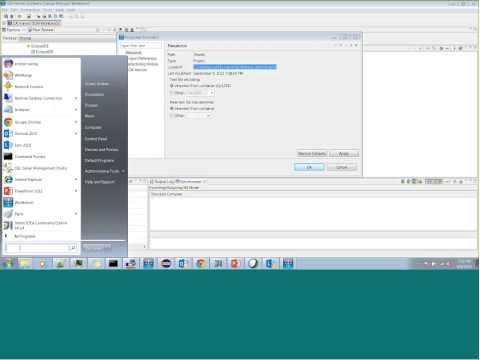480x360 pixels.
Task: Open the Chrome icon on the taskbar
Action: (200, 264)
